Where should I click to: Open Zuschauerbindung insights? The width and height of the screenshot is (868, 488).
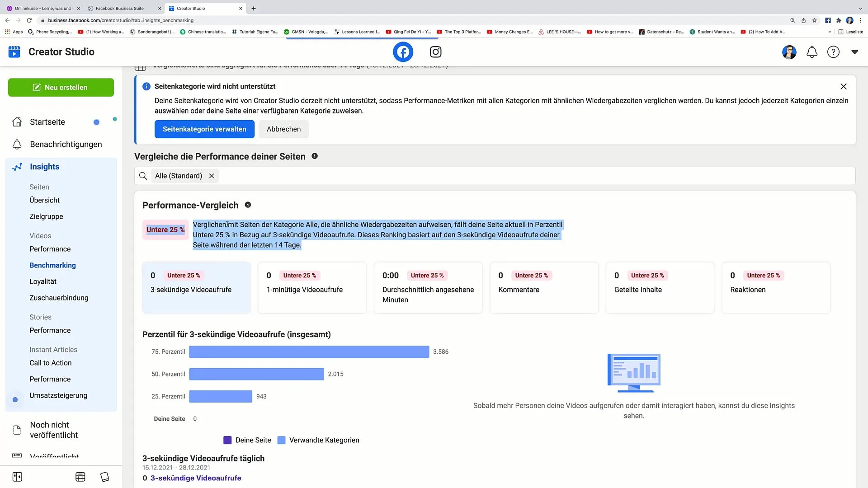tap(59, 298)
